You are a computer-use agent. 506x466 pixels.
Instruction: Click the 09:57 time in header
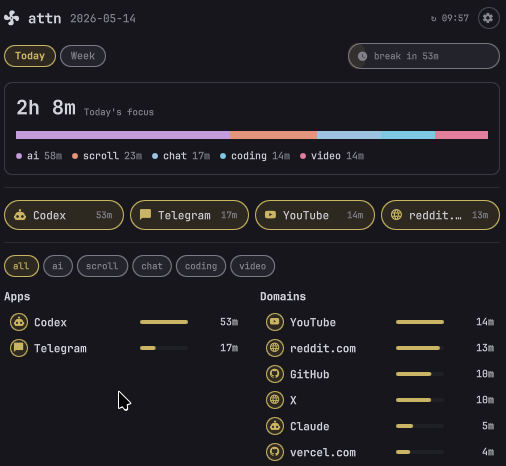455,18
